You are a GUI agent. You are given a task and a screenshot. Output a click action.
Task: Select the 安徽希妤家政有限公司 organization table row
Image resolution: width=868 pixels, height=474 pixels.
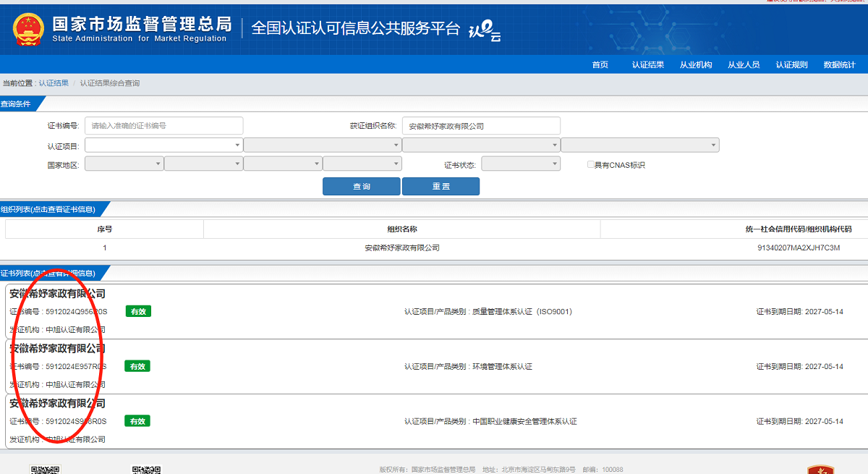tap(401, 248)
